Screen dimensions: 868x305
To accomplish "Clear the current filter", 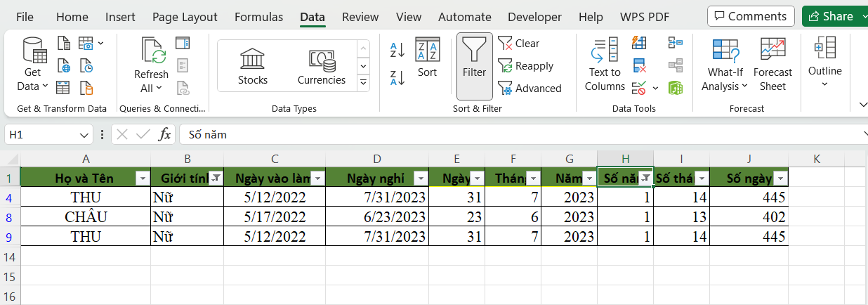I will (x=519, y=44).
